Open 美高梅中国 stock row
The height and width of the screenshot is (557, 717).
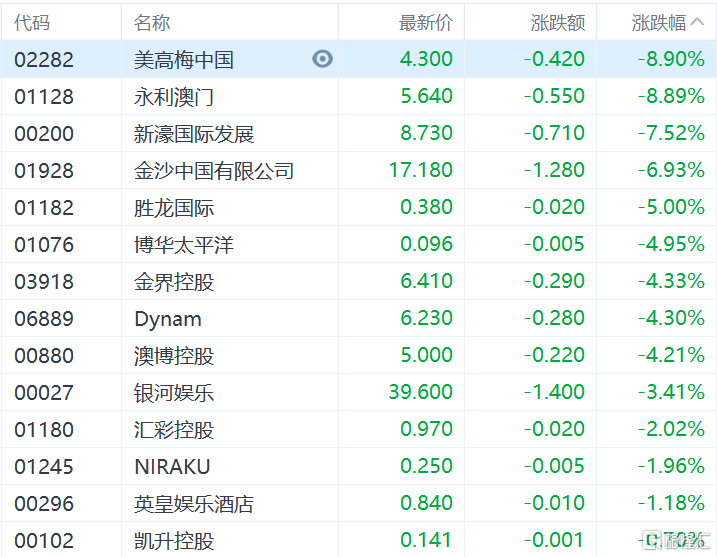click(x=358, y=59)
